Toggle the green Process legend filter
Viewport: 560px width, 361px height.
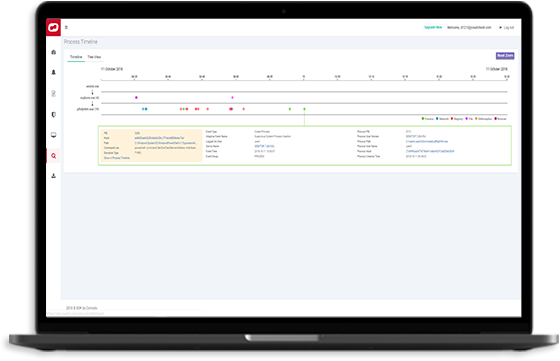click(428, 119)
